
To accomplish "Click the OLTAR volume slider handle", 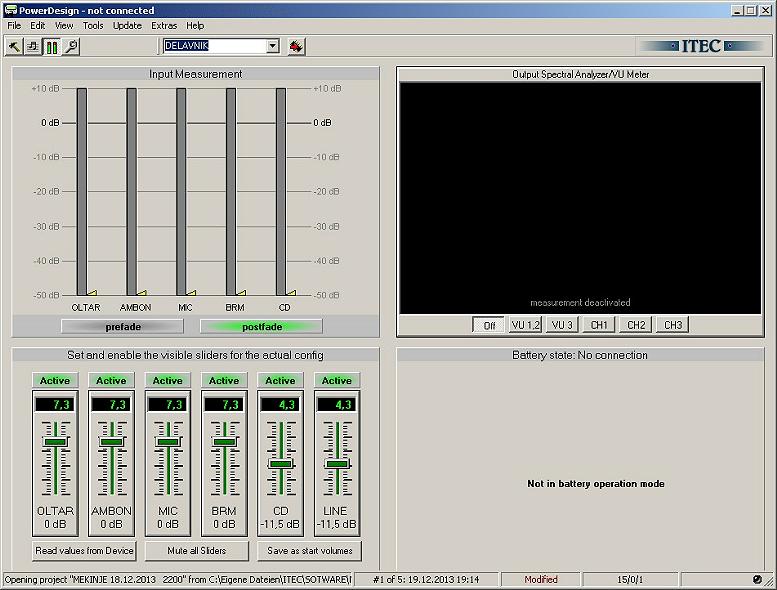I will (55, 441).
